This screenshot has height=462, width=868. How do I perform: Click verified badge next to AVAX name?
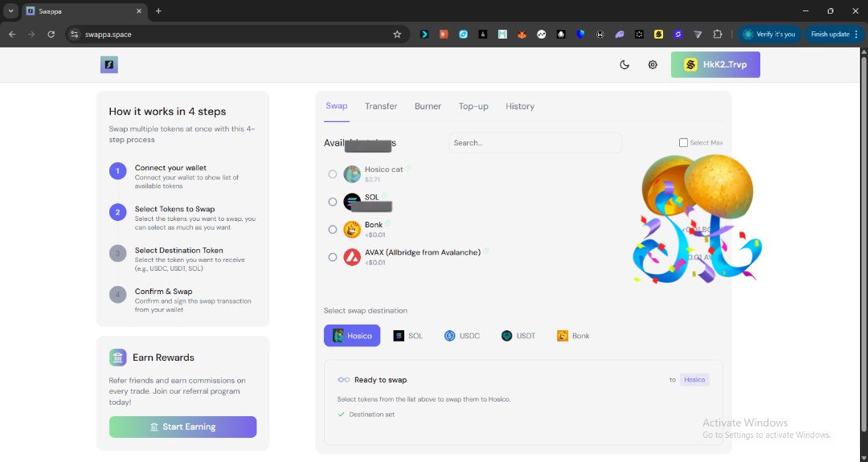pyautogui.click(x=486, y=251)
